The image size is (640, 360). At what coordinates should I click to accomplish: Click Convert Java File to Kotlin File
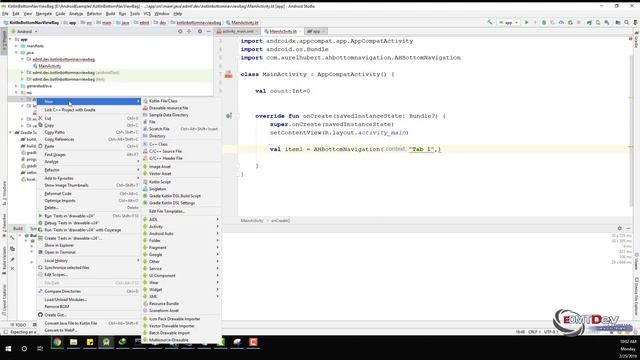tap(89, 323)
